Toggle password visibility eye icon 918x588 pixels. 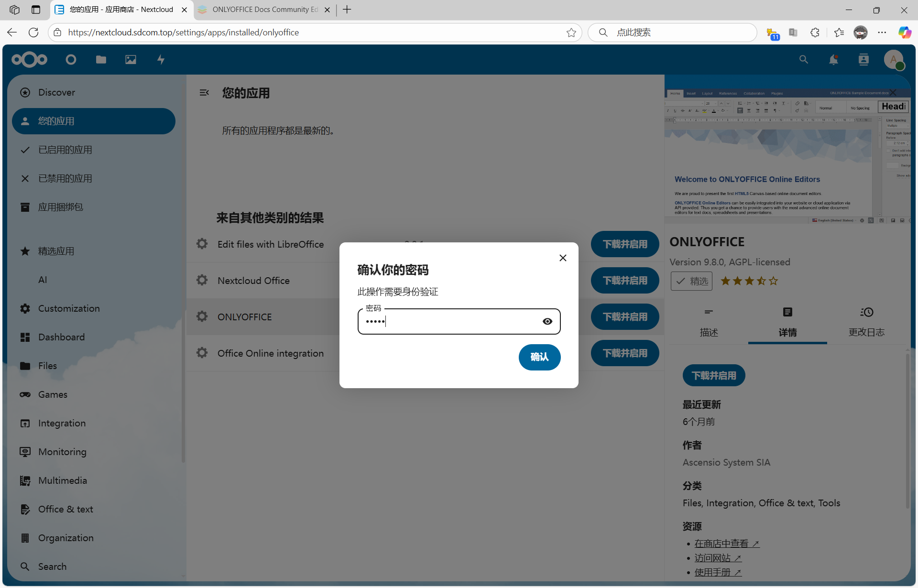[547, 321]
